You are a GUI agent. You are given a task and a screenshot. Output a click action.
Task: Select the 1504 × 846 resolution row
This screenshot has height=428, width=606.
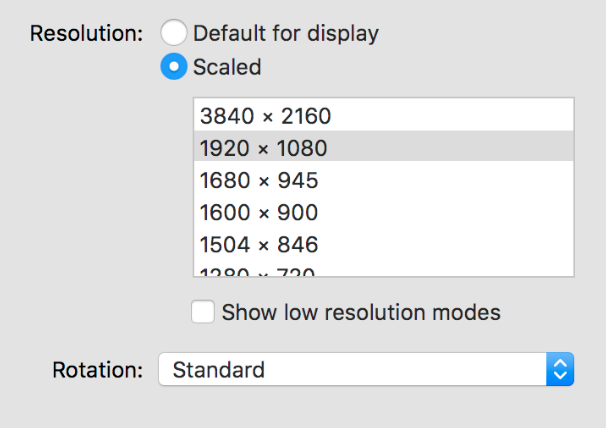(x=384, y=244)
